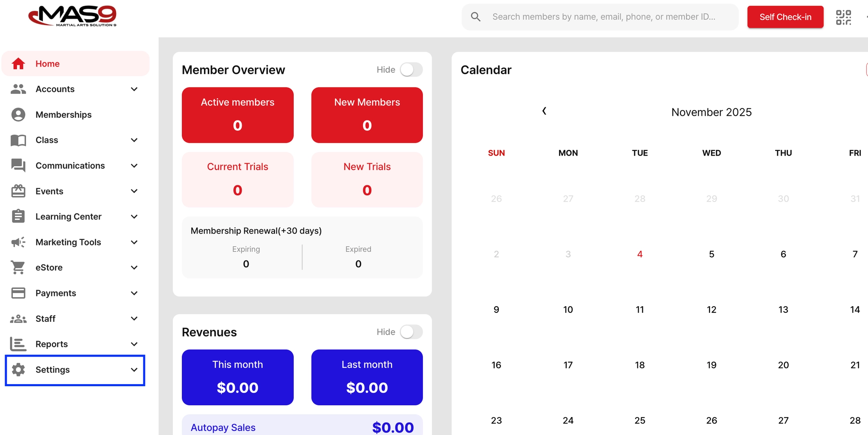Click the Staff group icon
This screenshot has width=868, height=435.
pyautogui.click(x=18, y=318)
